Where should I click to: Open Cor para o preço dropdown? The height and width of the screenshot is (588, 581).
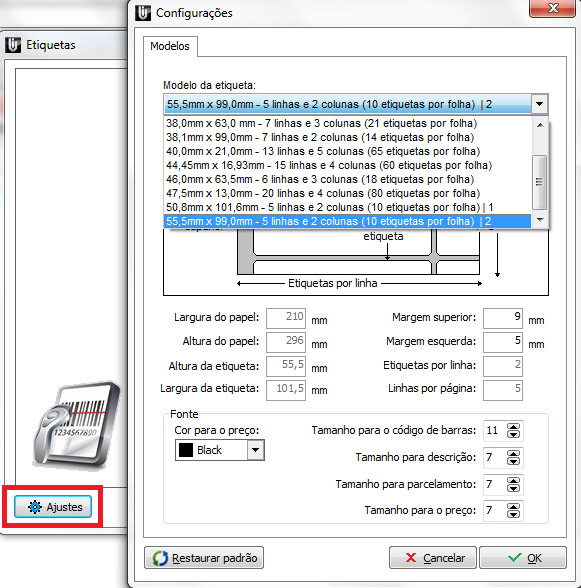pyautogui.click(x=255, y=450)
